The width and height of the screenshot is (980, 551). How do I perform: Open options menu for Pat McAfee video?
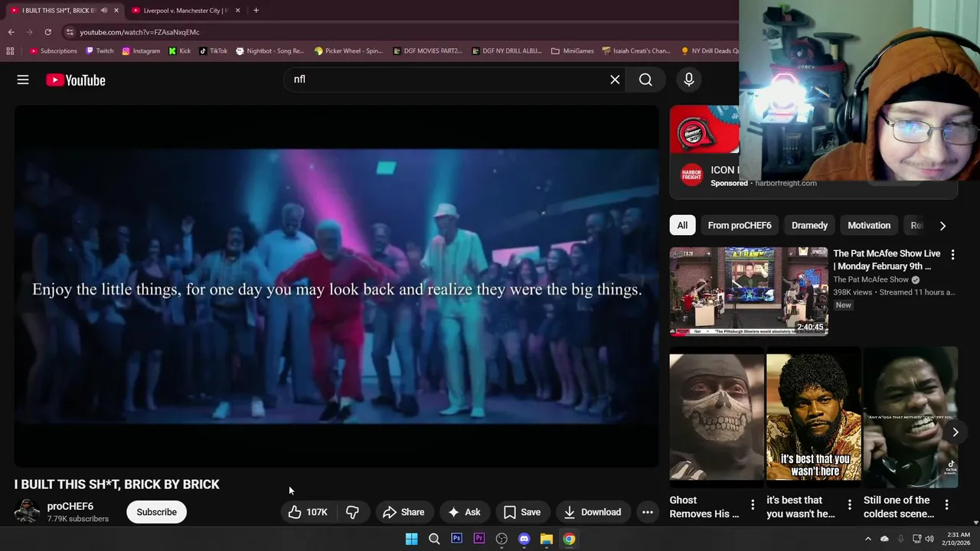(952, 254)
